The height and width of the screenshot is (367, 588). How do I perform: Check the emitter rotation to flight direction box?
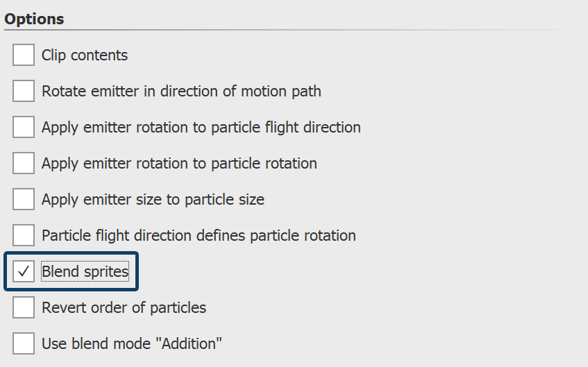(x=24, y=127)
